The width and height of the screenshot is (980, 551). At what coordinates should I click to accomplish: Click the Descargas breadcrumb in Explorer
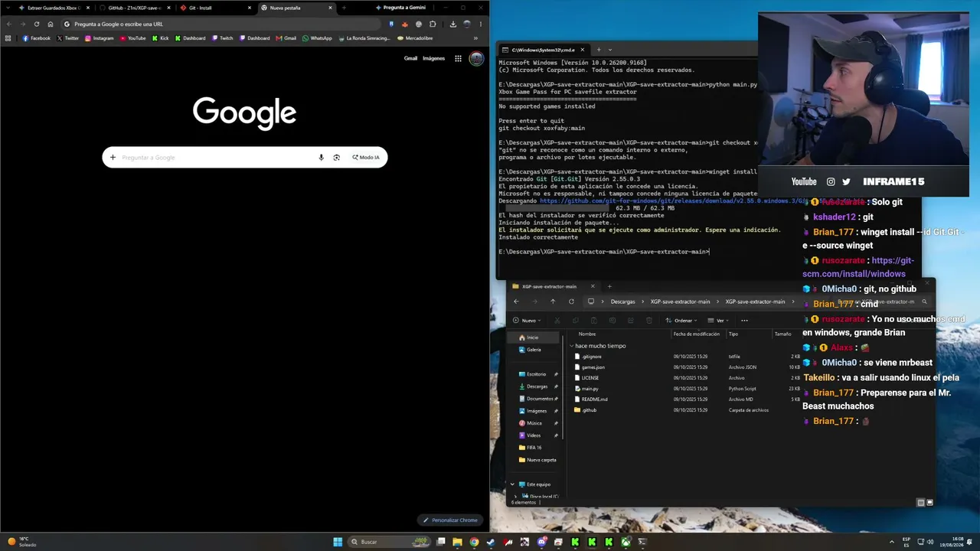click(622, 302)
